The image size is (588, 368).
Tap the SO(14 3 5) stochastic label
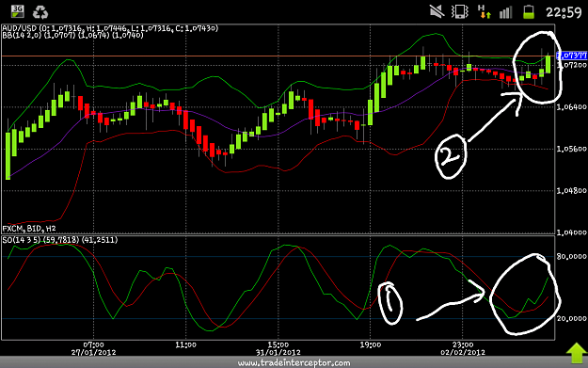pos(60,240)
